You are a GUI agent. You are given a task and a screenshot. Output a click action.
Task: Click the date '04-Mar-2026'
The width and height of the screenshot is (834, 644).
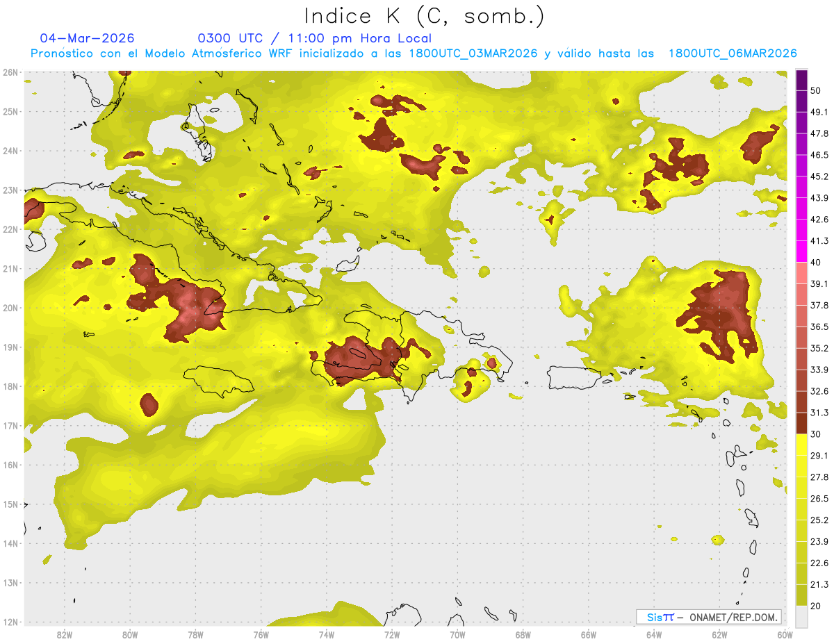tap(88, 38)
